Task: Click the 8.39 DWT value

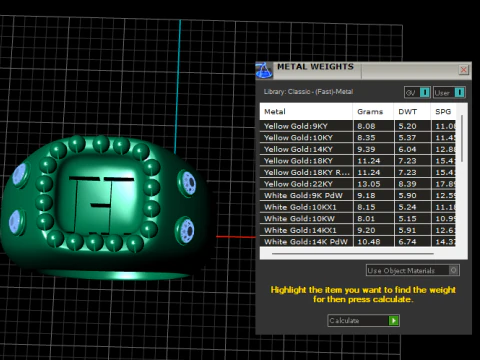Action: tap(407, 184)
